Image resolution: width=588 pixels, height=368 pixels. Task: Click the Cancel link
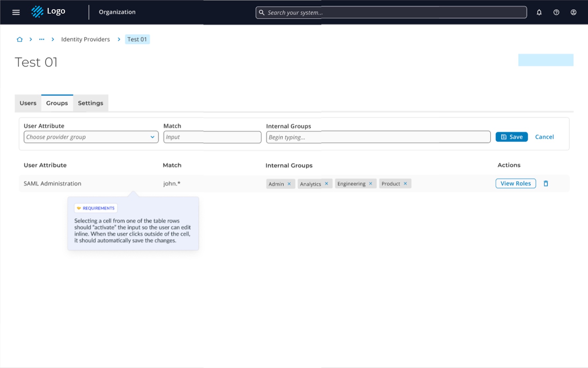click(x=544, y=137)
